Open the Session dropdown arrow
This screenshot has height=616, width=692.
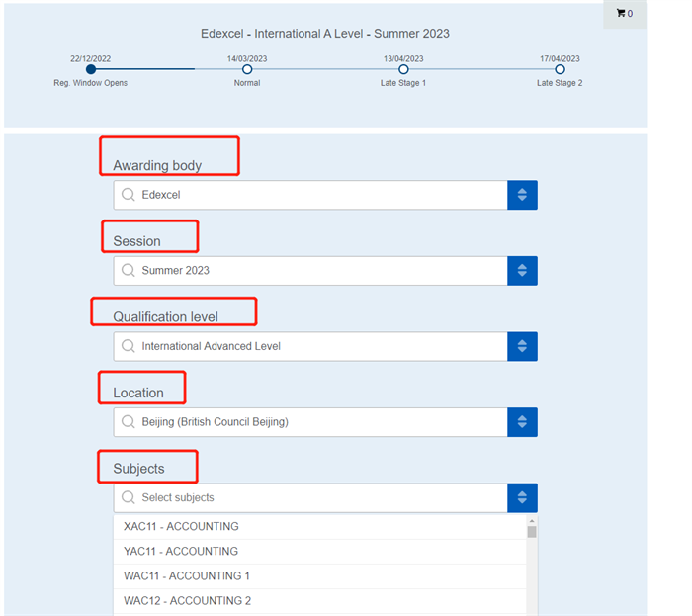(x=522, y=271)
